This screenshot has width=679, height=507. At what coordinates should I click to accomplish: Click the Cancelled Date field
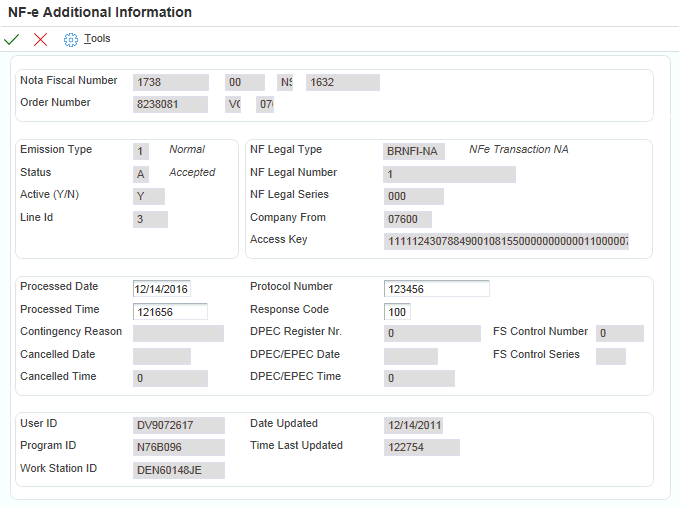[x=161, y=356]
